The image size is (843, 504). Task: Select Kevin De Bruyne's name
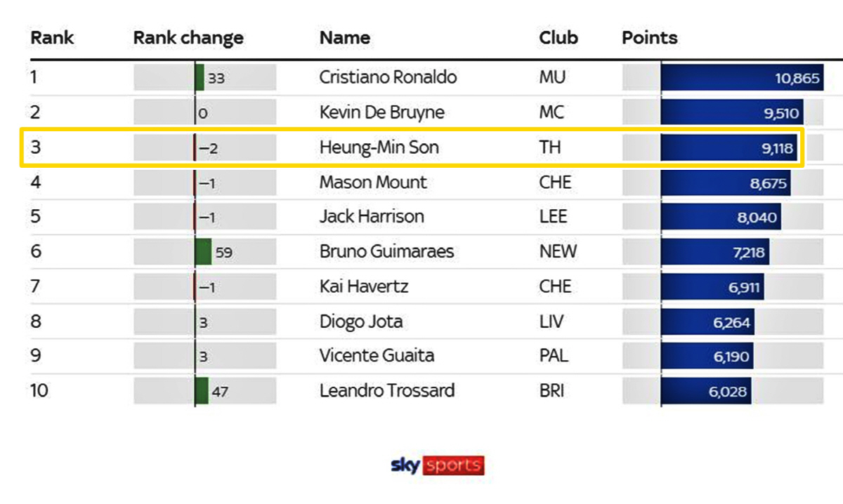381,112
